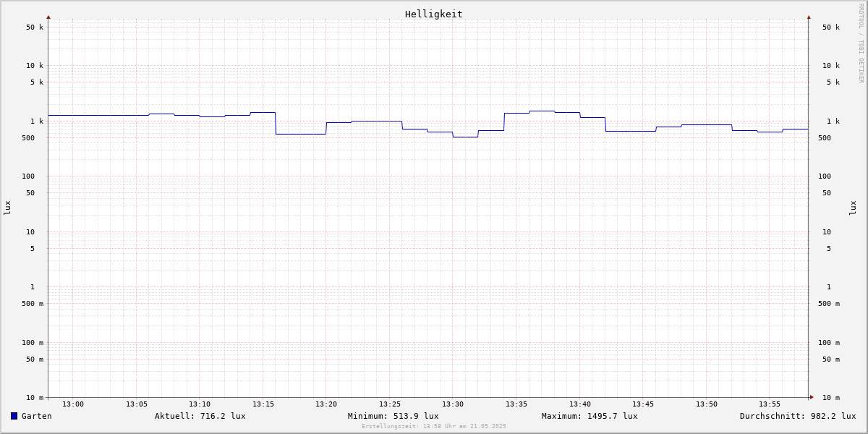
Task: Click the 50 m label on right axis
Action: (x=831, y=359)
